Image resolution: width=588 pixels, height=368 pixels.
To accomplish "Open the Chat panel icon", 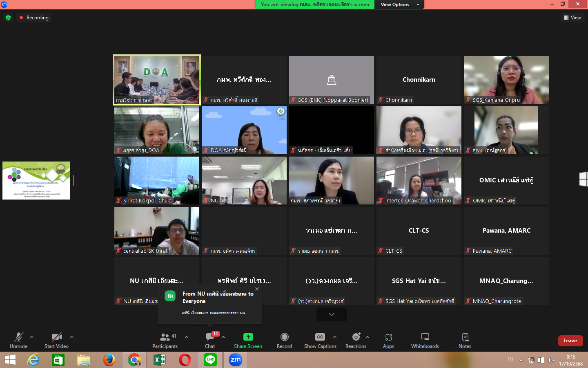I will click(x=210, y=337).
